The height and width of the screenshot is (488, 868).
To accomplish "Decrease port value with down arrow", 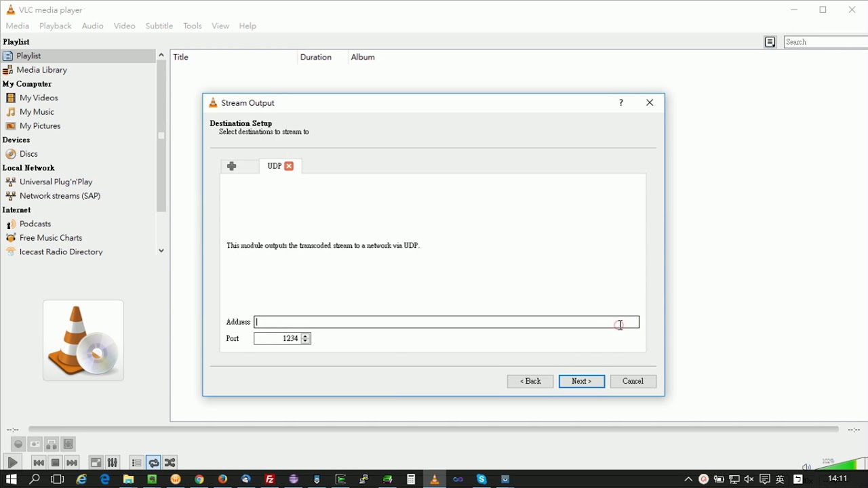I will [x=306, y=341].
